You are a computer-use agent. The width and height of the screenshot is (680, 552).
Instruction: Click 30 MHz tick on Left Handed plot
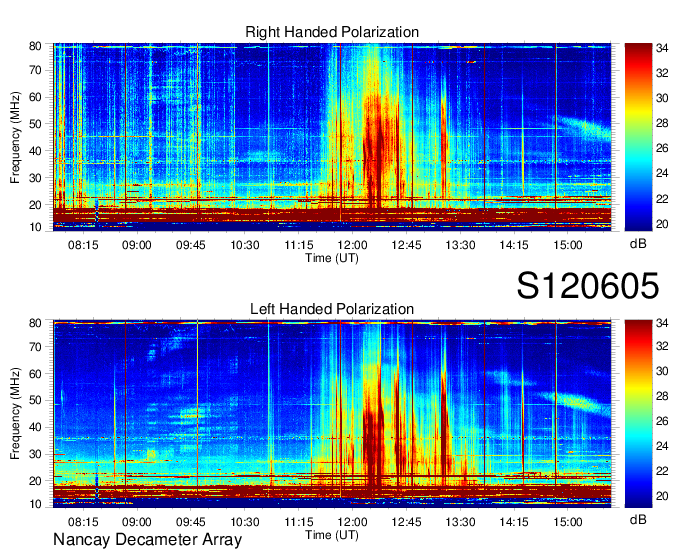(35, 454)
